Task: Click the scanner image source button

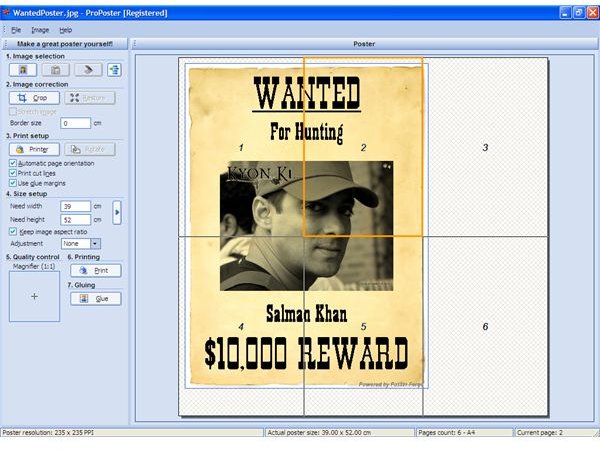Action: coord(88,70)
